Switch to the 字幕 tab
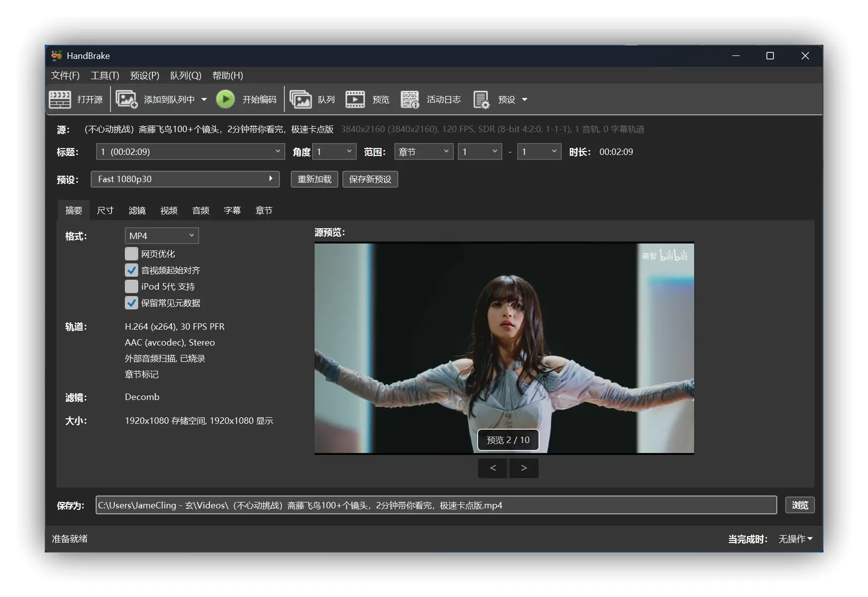This screenshot has width=868, height=597. pyautogui.click(x=232, y=210)
